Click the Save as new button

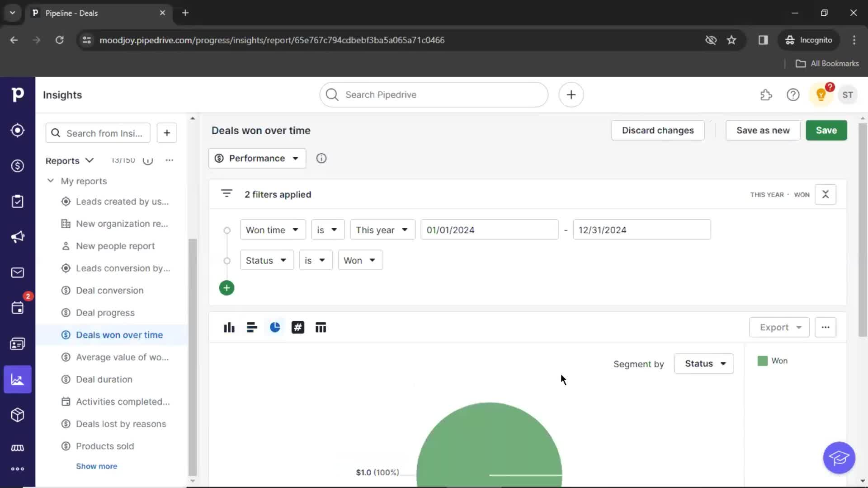pyautogui.click(x=763, y=130)
